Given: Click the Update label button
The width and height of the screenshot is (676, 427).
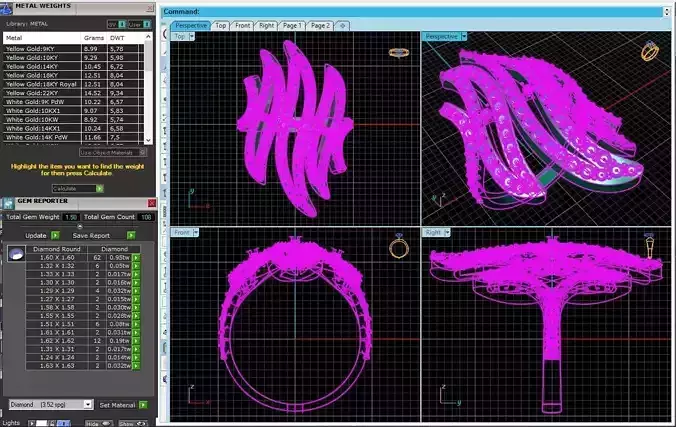Looking at the screenshot, I should [x=35, y=235].
